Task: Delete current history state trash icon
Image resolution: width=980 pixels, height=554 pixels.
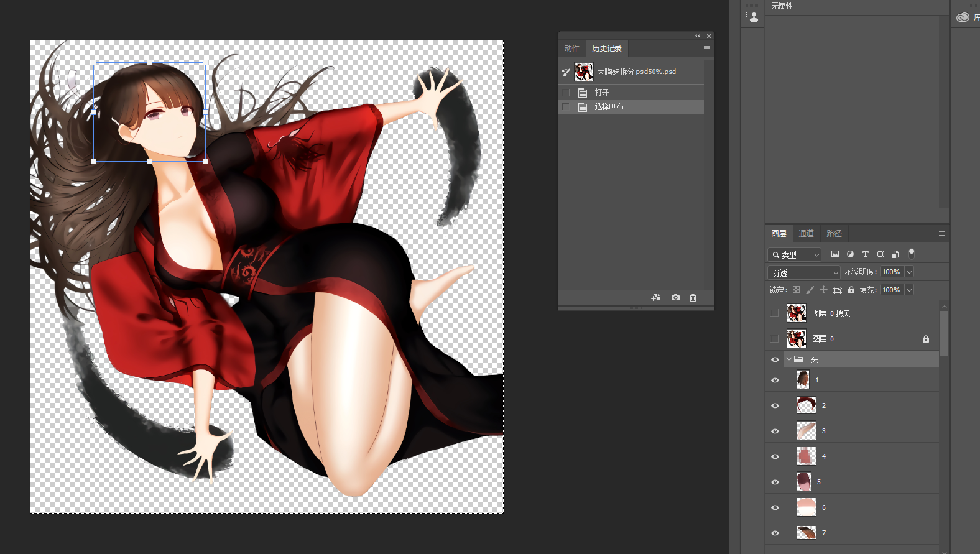Action: tap(693, 298)
